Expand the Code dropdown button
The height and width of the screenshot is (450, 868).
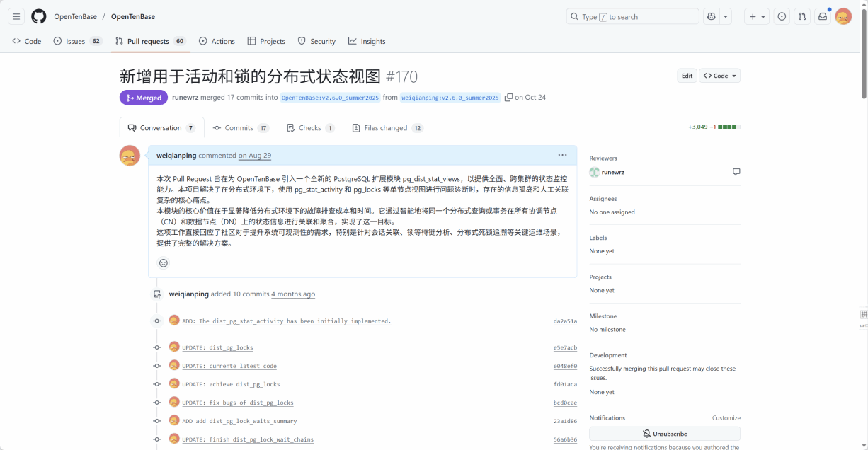pyautogui.click(x=719, y=76)
